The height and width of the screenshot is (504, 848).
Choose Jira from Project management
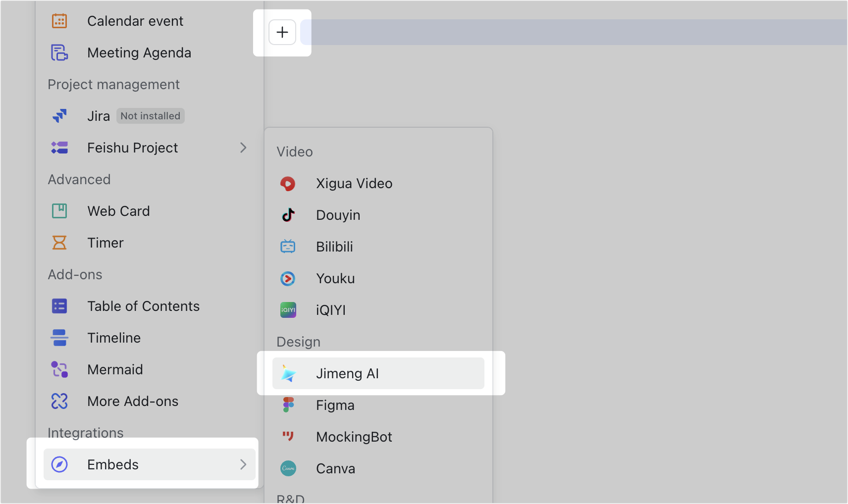pos(150,116)
